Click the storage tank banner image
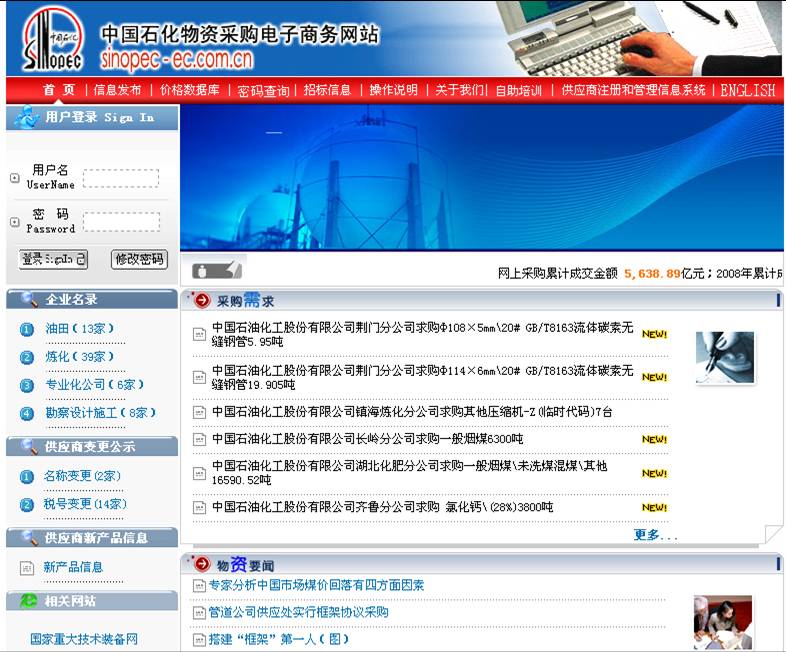Viewport: 786px width, 652px height. pyautogui.click(x=481, y=176)
